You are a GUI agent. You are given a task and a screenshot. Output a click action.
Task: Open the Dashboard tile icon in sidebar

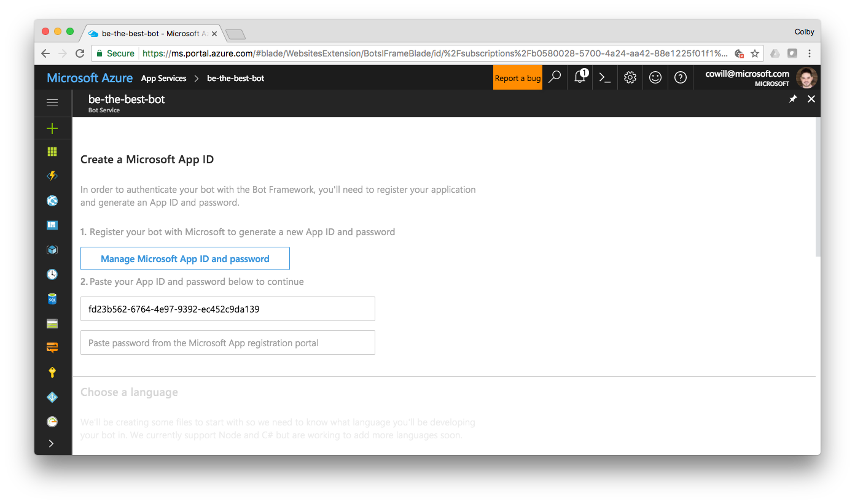click(52, 225)
